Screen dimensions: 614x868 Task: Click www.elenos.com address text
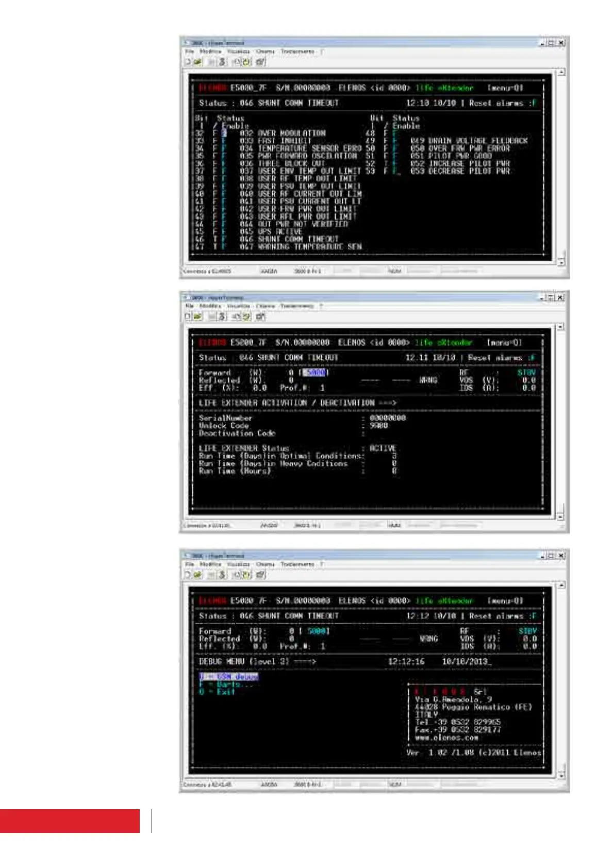pyautogui.click(x=446, y=738)
